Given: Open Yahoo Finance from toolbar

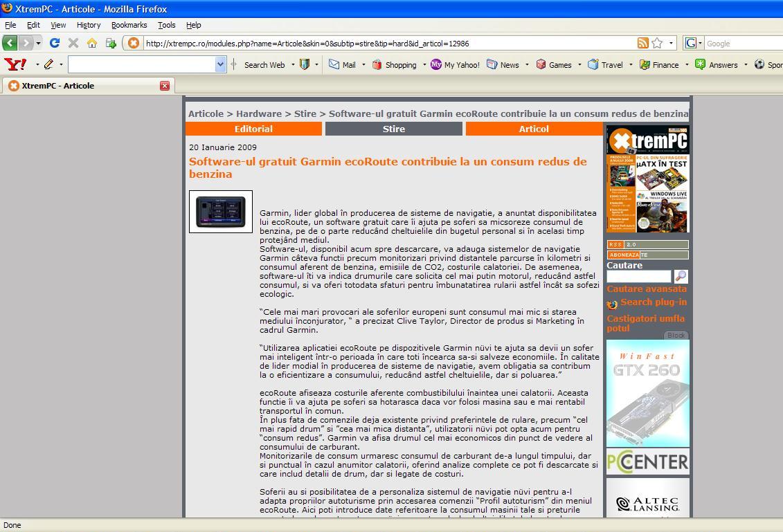Looking at the screenshot, I should coord(659,64).
